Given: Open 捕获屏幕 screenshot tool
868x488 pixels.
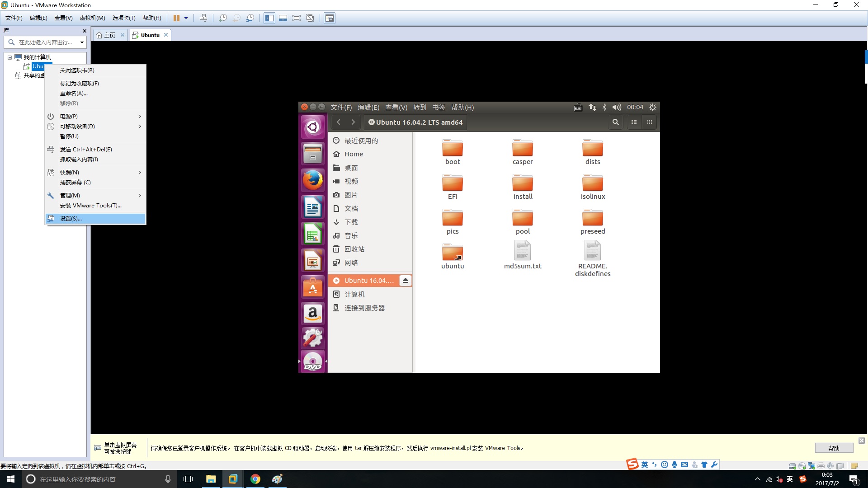Looking at the screenshot, I should point(75,183).
